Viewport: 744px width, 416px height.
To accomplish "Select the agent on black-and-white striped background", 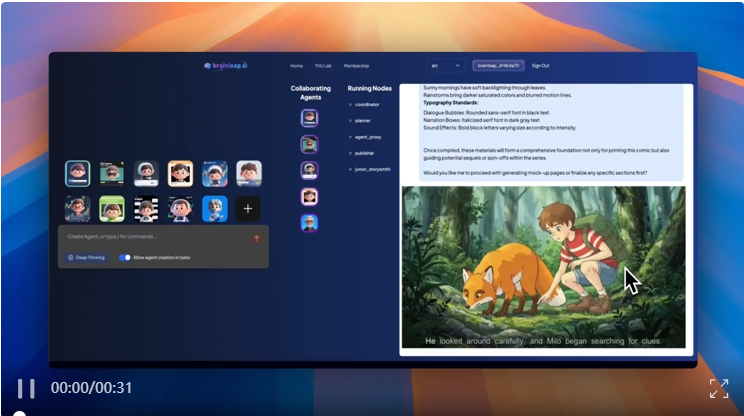I will click(x=146, y=209).
